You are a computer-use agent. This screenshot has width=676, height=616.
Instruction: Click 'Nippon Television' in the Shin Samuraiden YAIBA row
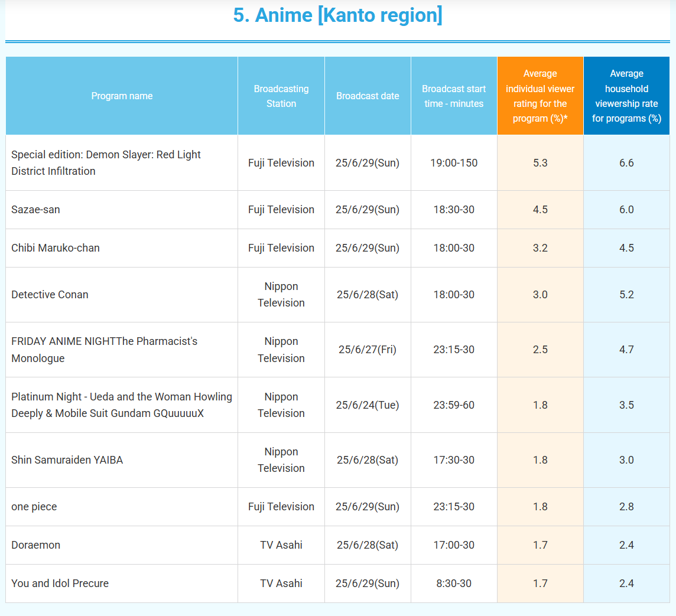[281, 460]
